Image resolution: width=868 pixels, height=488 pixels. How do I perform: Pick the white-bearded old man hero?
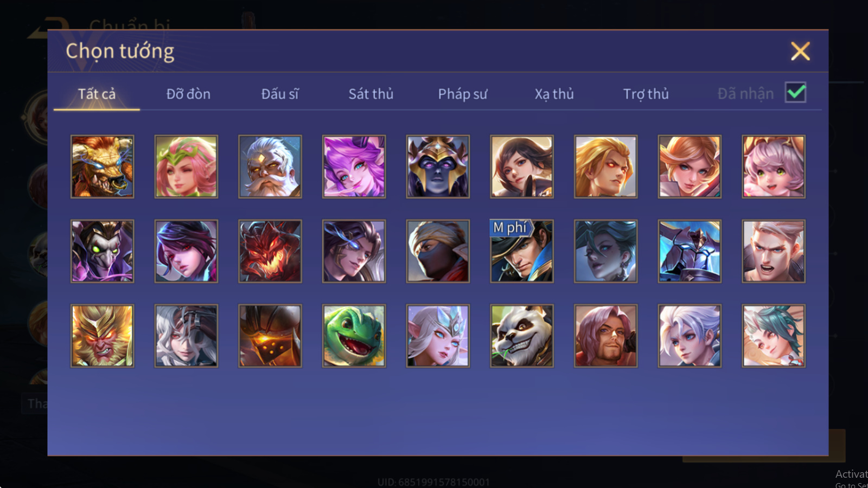[x=270, y=166]
